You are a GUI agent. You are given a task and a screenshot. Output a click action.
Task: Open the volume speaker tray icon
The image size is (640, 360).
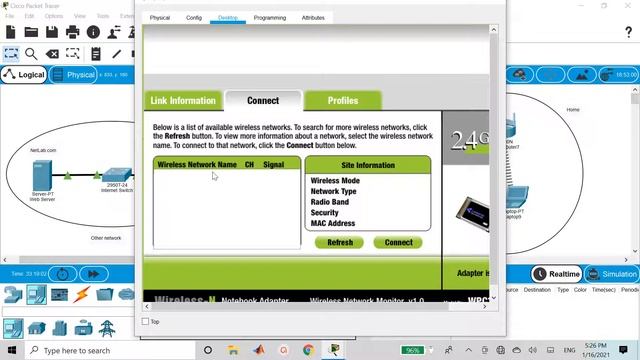[532, 350]
